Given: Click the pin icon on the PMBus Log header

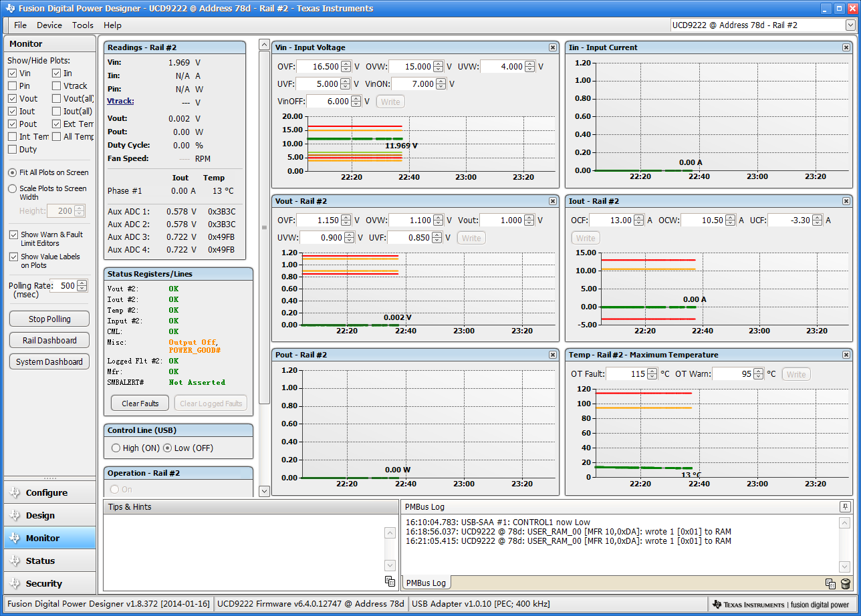Looking at the screenshot, I should click(846, 506).
